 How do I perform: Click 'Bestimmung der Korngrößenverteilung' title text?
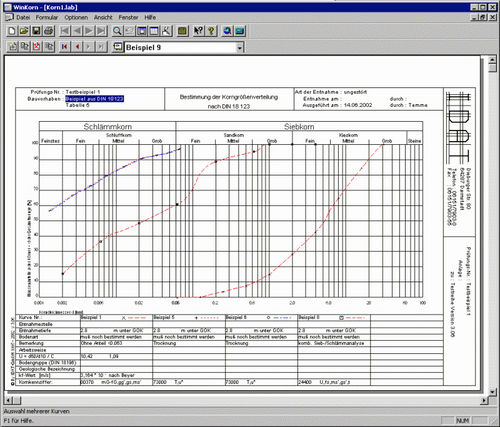pyautogui.click(x=229, y=97)
